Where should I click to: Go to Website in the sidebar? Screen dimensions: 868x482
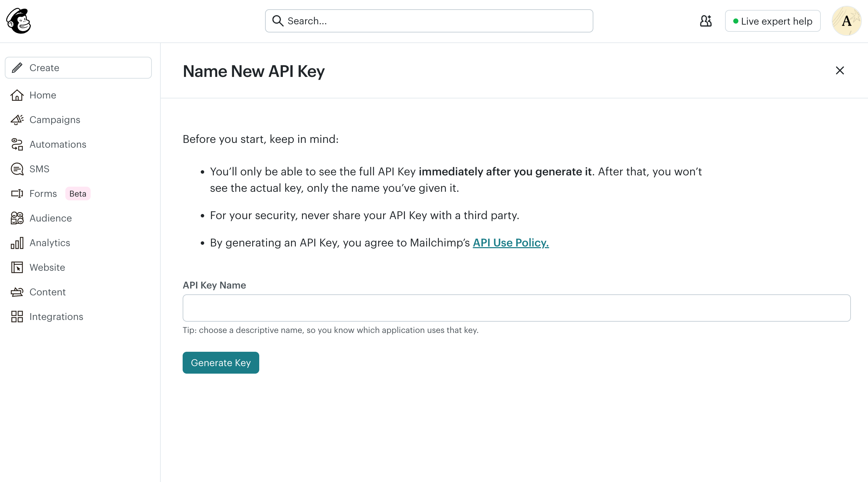coord(47,267)
